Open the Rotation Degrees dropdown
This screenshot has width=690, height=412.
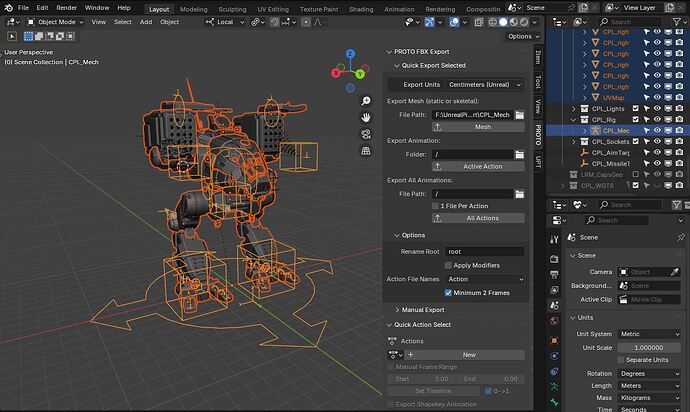[x=650, y=374]
